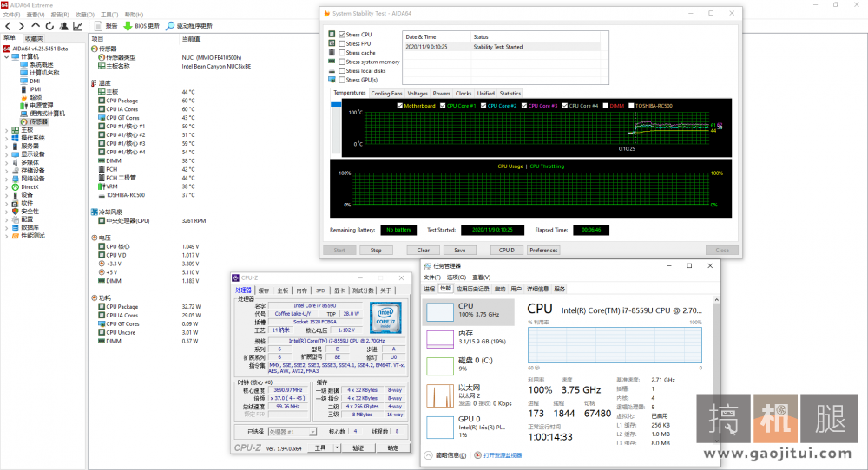
Task: Click the Task Manager vertical scrollbar
Action: pyautogui.click(x=716, y=370)
